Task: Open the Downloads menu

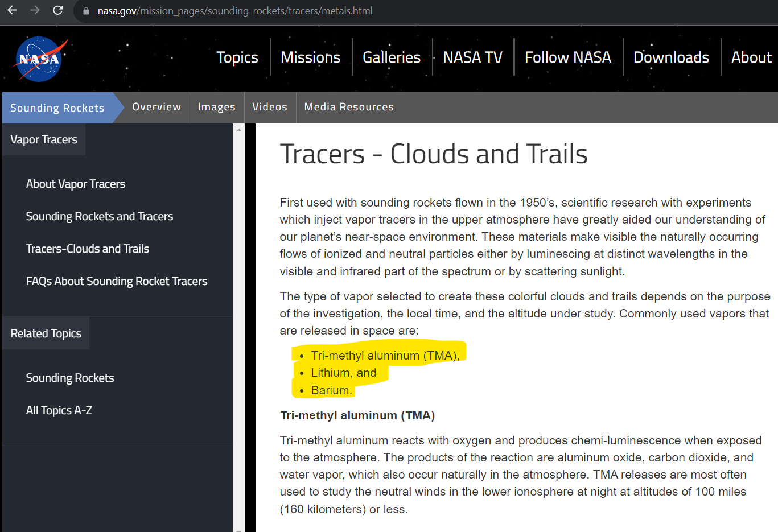Action: pyautogui.click(x=671, y=57)
